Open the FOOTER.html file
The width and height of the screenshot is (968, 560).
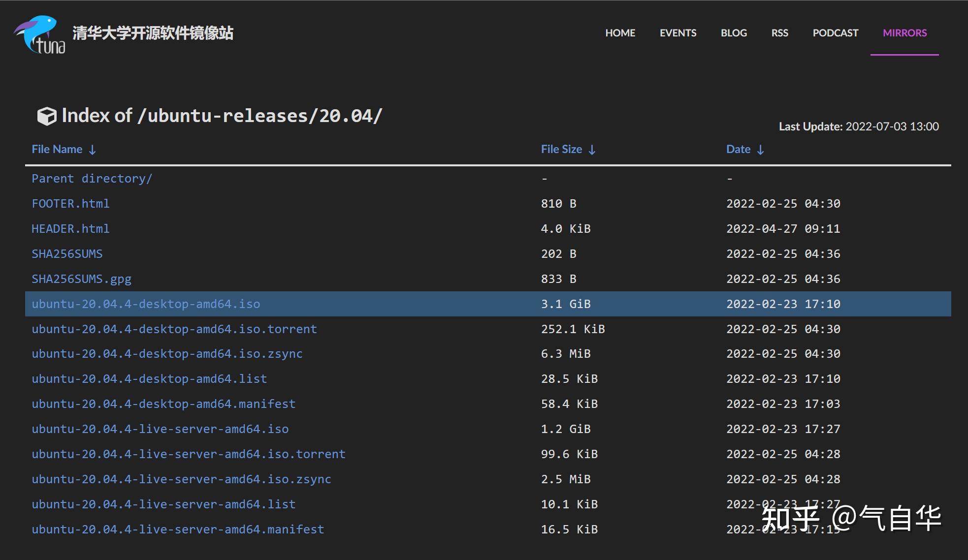coord(70,203)
